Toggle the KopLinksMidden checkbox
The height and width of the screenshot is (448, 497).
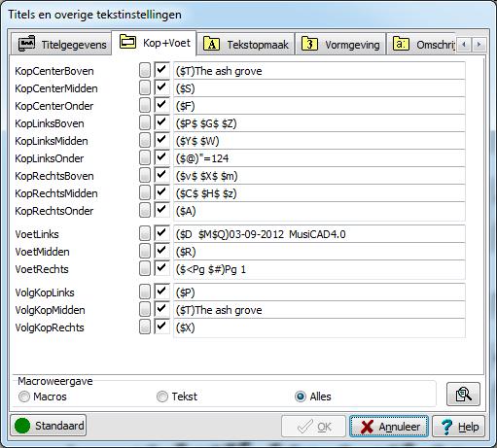click(161, 140)
